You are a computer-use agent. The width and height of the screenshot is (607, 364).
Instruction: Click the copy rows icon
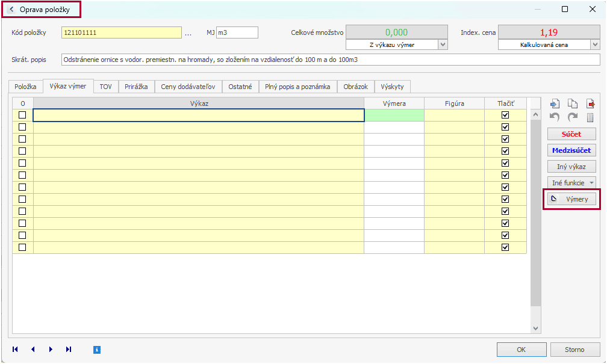[x=573, y=104]
